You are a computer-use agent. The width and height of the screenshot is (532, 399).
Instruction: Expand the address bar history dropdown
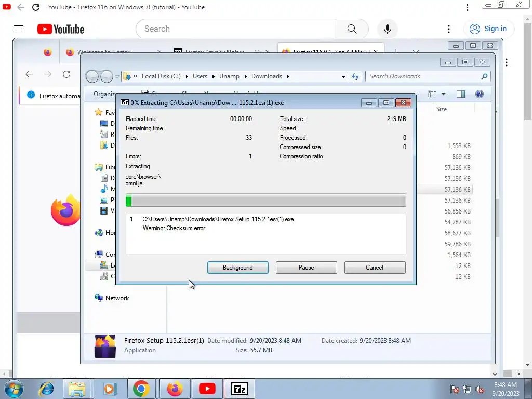343,77
